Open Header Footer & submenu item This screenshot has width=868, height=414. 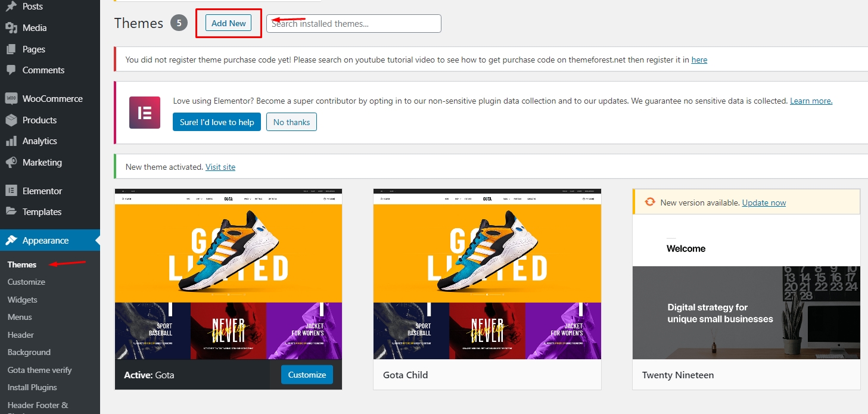tap(38, 405)
